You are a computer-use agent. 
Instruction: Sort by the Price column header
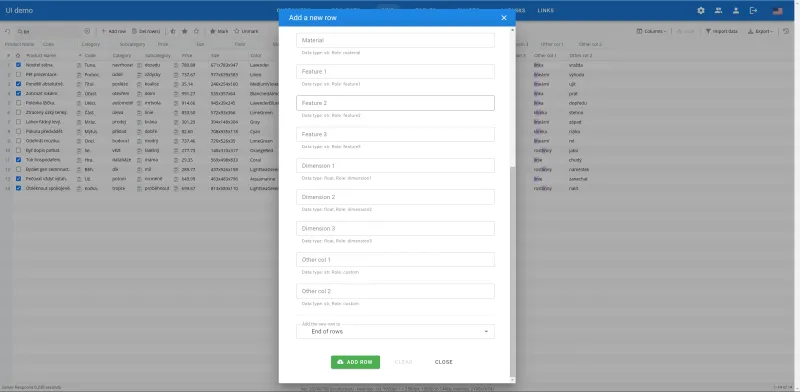point(187,55)
